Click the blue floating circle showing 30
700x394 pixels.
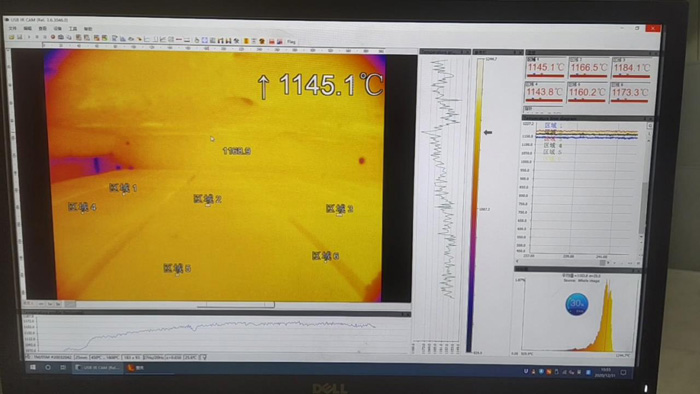577,304
